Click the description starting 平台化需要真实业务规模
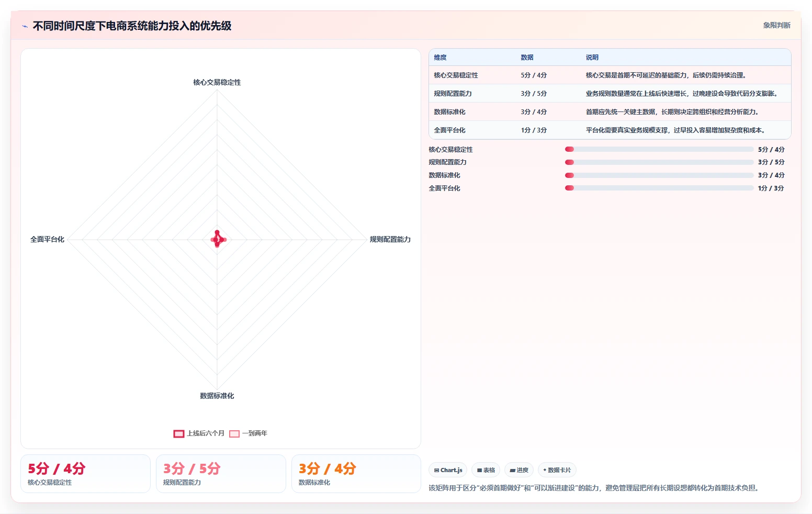 675,130
